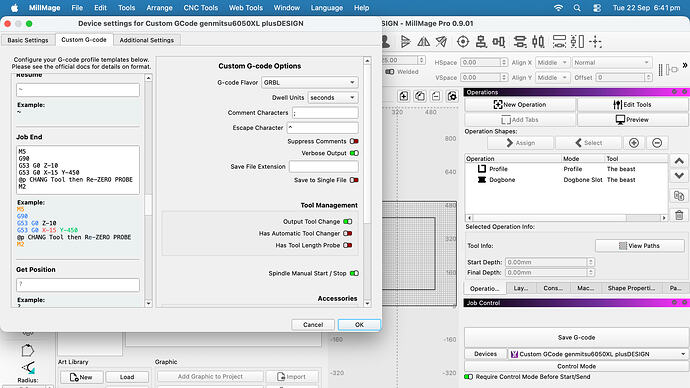690x388 pixels.
Task: Open the G-code Flavor GRBL dropdown
Action: (x=309, y=82)
